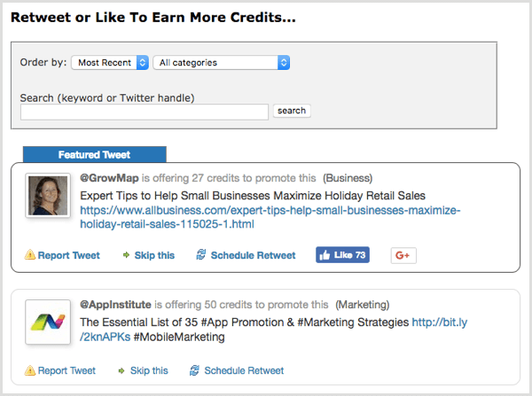Click the Facebook thumbs-up Like 73 button

click(342, 255)
